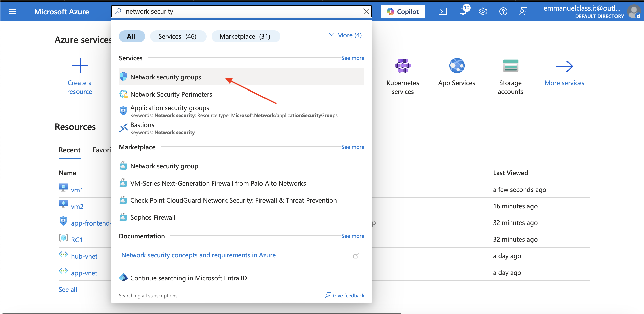Click the hub-vnet virtual network icon
The image size is (644, 314).
(x=63, y=254)
